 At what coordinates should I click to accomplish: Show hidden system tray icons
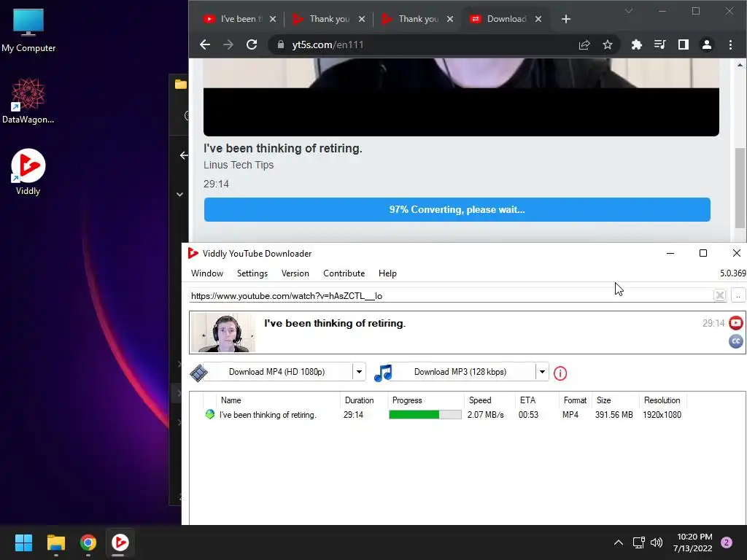pyautogui.click(x=619, y=542)
